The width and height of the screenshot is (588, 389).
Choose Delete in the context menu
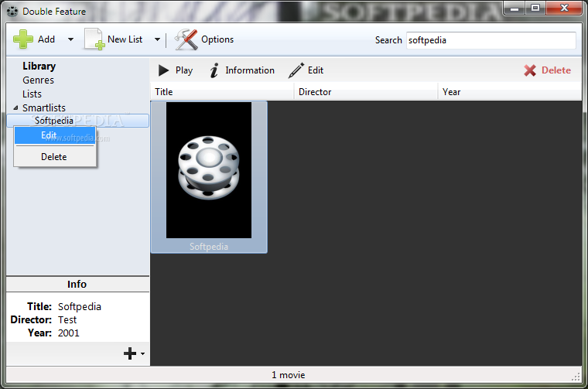click(x=55, y=157)
